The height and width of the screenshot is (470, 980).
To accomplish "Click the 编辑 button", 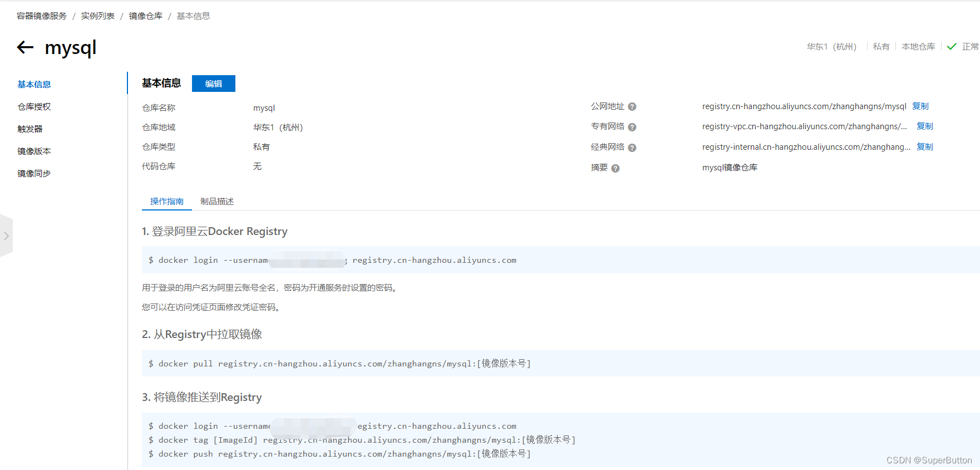I will pos(214,84).
